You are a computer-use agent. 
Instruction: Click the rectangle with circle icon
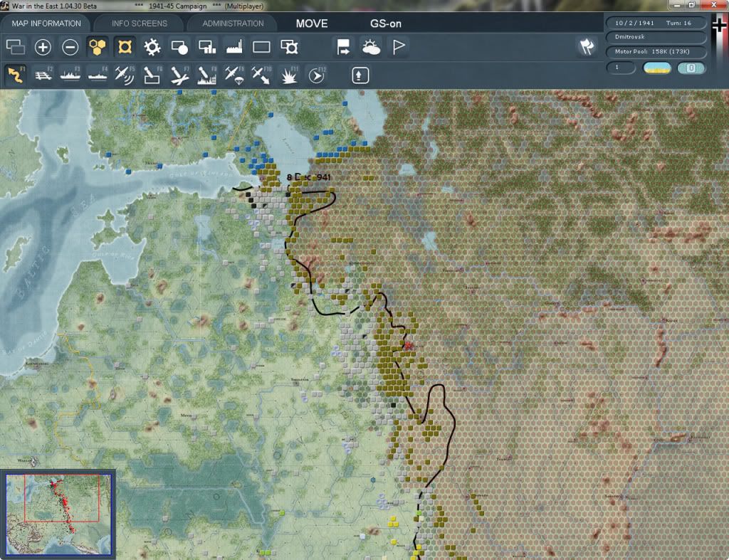point(179,47)
